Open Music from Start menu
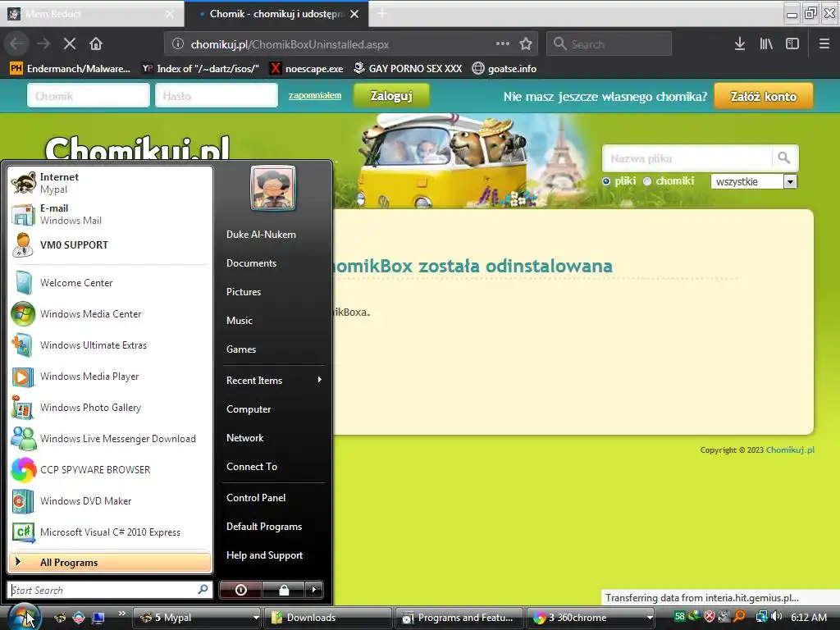This screenshot has height=630, width=840. pyautogui.click(x=240, y=321)
